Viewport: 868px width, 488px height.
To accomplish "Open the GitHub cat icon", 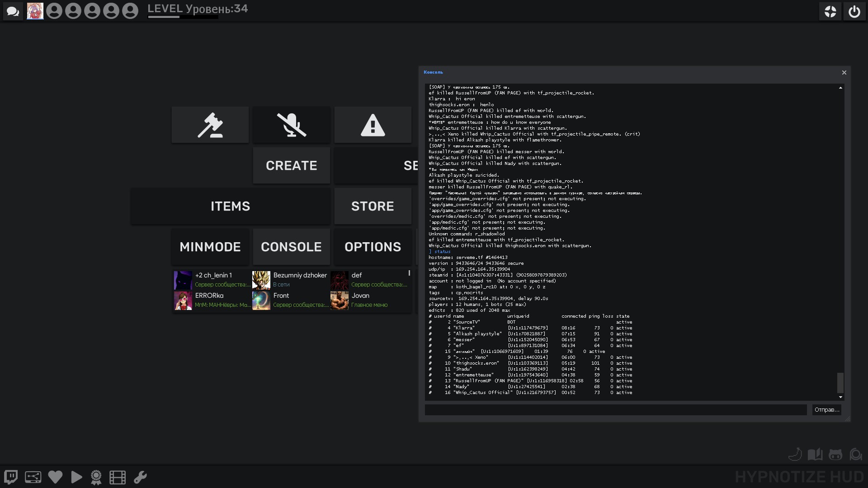I will click(x=835, y=455).
